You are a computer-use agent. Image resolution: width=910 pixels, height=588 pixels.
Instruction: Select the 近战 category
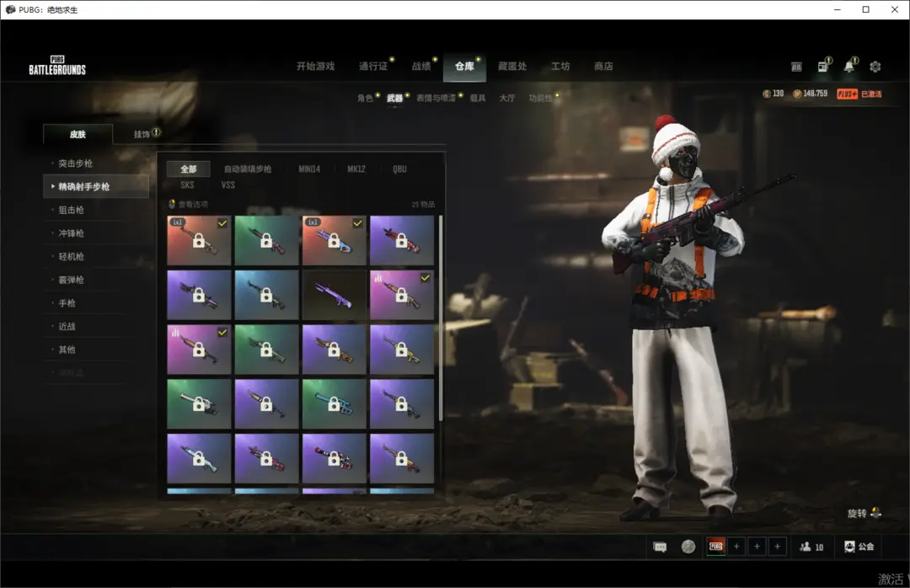67,326
